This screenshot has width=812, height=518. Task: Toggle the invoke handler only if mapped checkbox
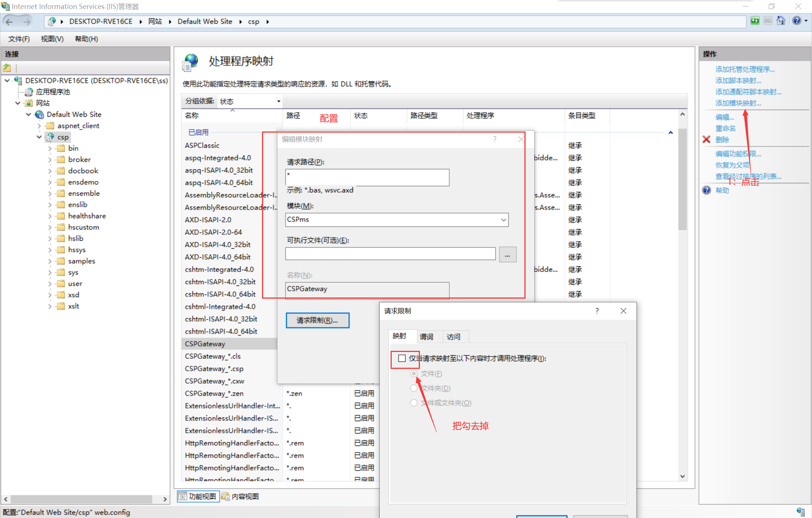402,358
